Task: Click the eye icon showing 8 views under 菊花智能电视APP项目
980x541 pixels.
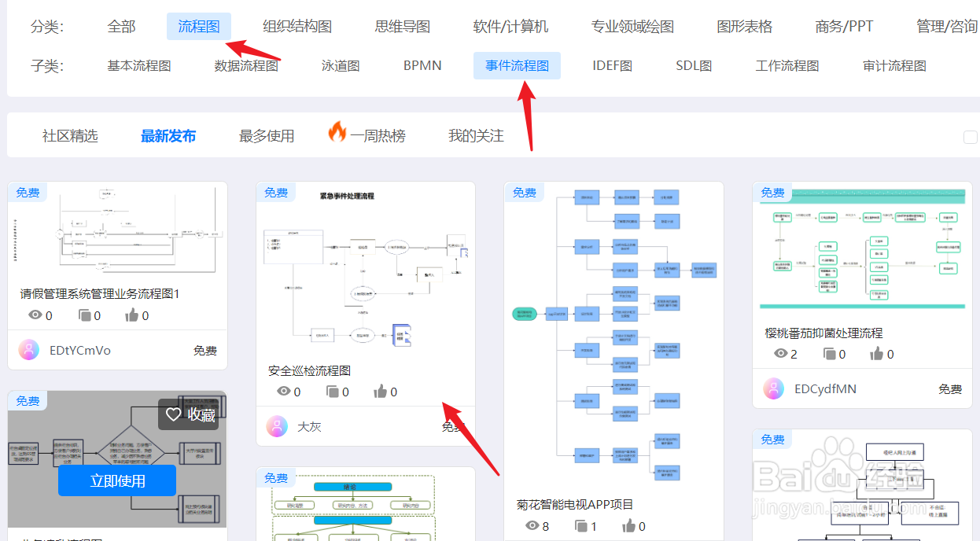Action: pos(530,525)
